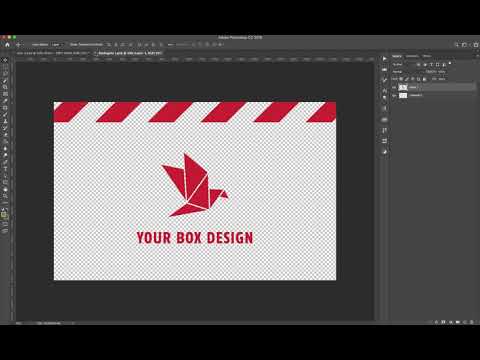Select the Eyedropper tool

[5, 101]
